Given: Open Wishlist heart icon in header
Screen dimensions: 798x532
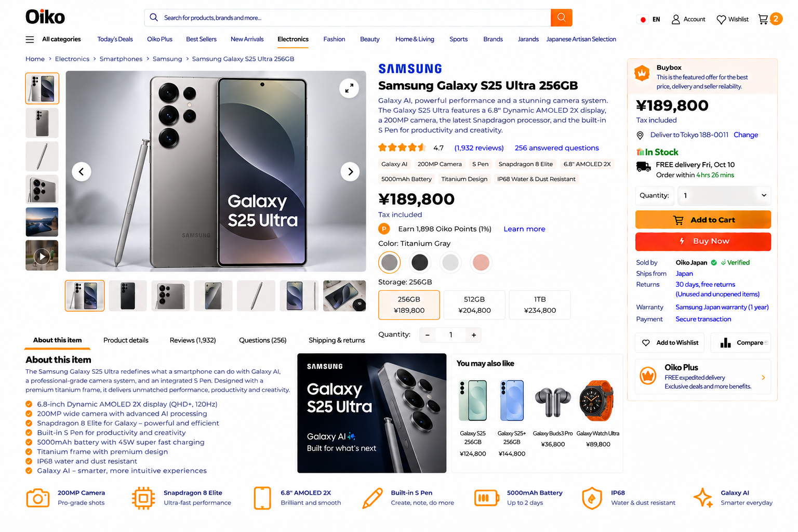Looking at the screenshot, I should pos(721,20).
